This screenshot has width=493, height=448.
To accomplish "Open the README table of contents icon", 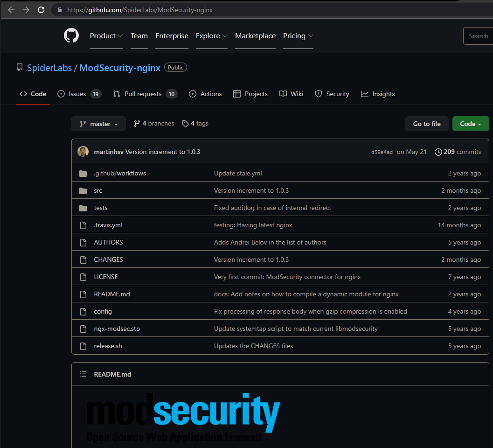I will pos(83,374).
